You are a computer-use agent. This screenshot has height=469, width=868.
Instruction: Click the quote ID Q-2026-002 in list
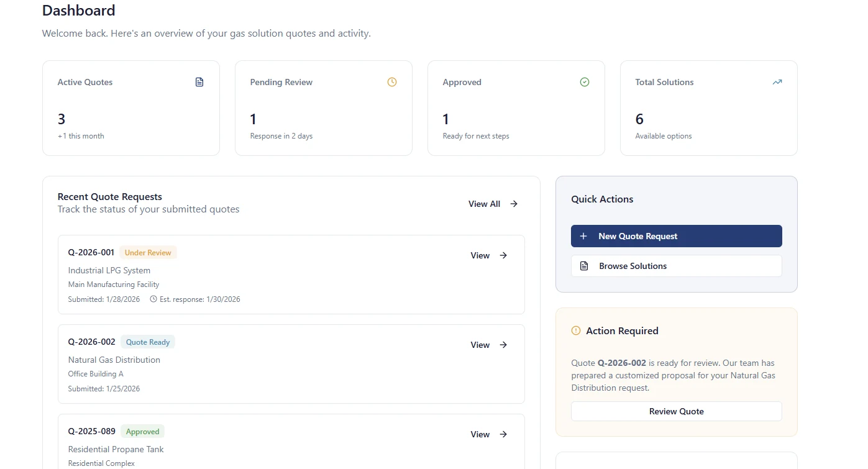point(92,342)
